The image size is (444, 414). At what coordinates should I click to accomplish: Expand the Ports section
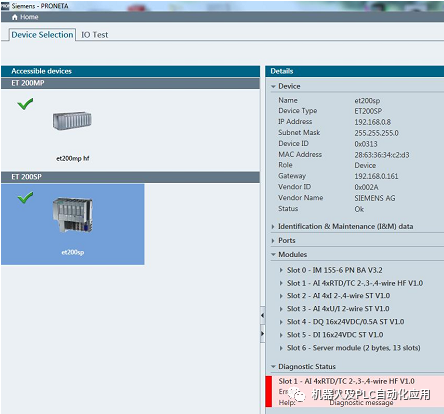coord(273,241)
